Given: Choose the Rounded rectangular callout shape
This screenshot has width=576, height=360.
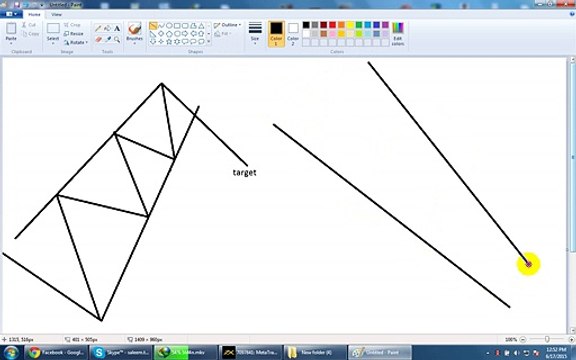Looking at the screenshot, I should [x=185, y=42].
